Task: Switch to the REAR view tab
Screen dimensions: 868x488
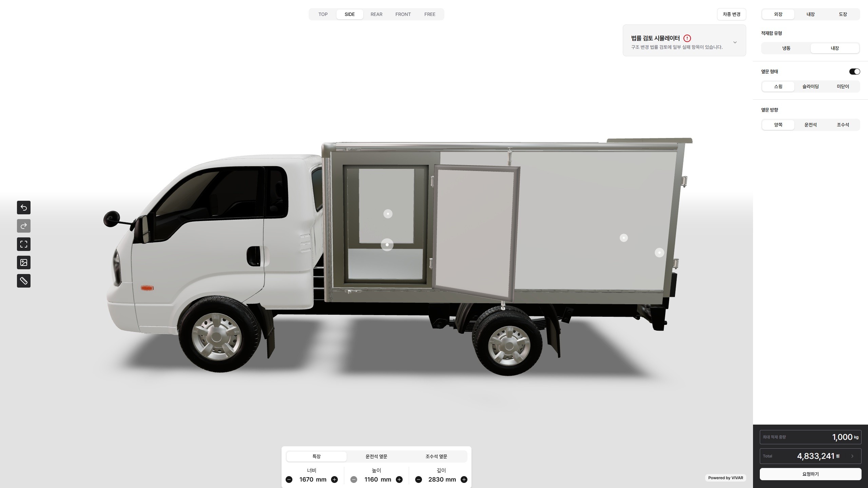Action: 376,14
